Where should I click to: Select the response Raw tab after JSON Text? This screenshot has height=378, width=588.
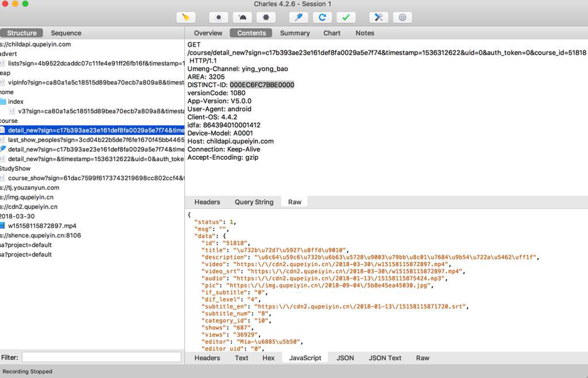tap(423, 358)
